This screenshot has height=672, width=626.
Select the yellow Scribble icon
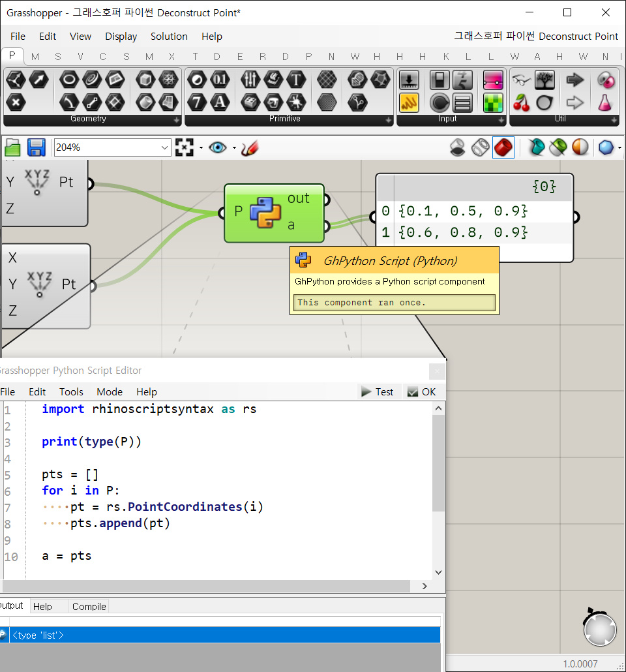coord(410,103)
